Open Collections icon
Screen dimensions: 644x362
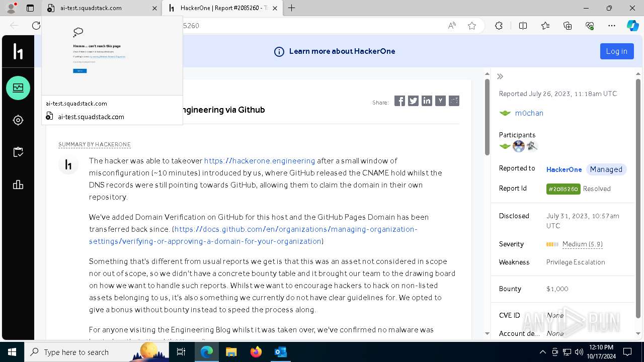(568, 26)
